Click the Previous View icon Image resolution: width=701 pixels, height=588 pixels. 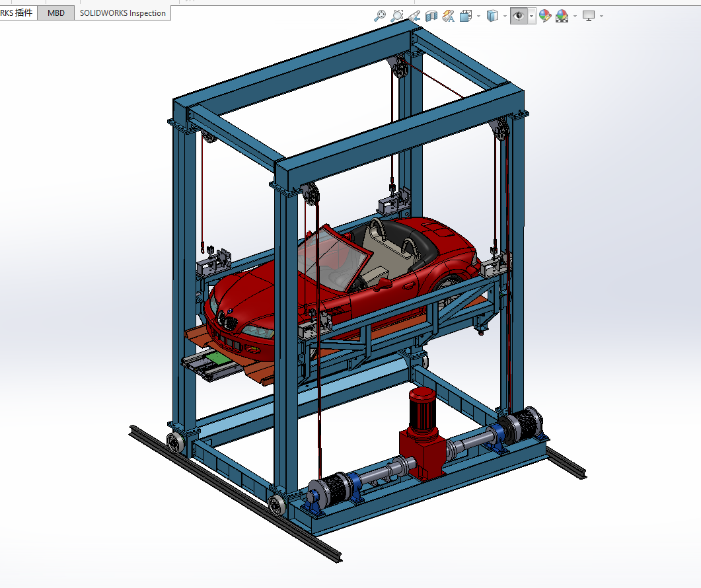[414, 16]
